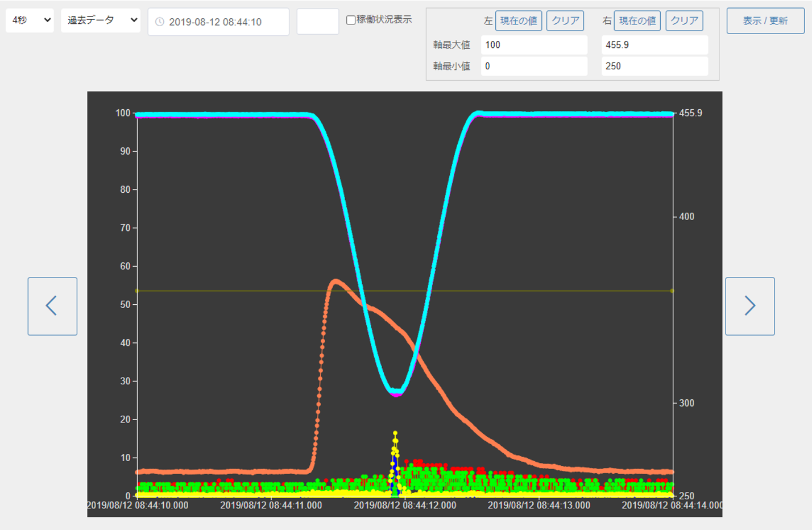This screenshot has height=530, width=812.
Task: Click the left axis 現在の値 button
Action: pos(519,21)
